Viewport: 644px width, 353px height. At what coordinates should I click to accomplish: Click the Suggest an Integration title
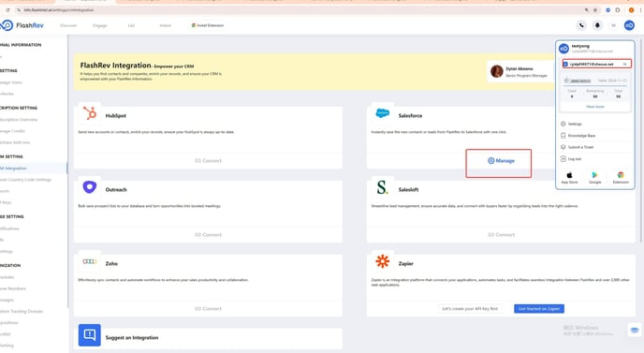[132, 337]
